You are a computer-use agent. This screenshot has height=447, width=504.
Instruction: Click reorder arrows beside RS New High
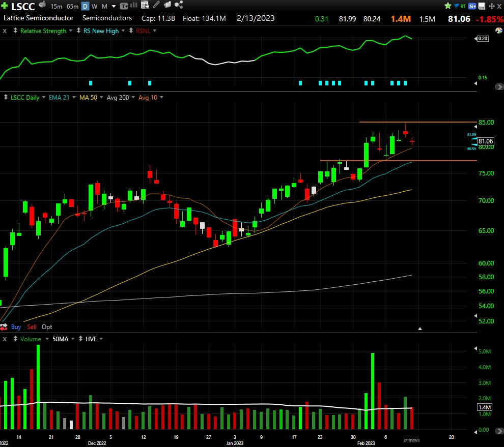click(78, 31)
